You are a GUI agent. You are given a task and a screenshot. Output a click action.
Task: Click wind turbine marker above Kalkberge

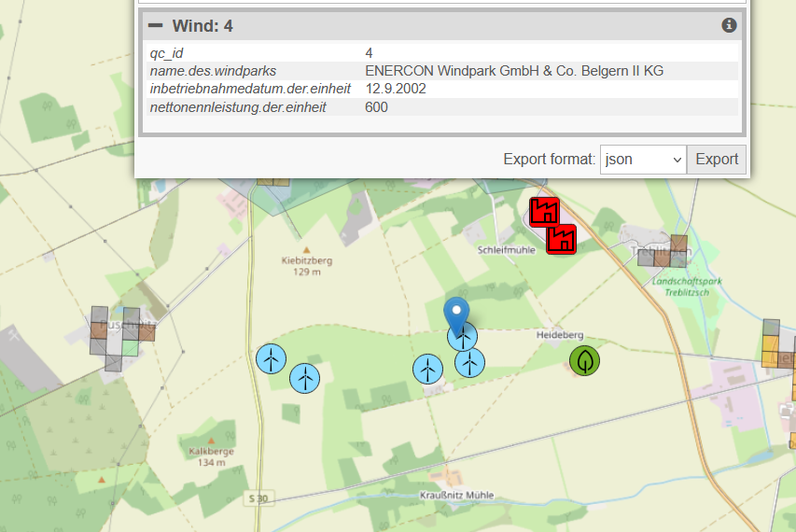[304, 378]
